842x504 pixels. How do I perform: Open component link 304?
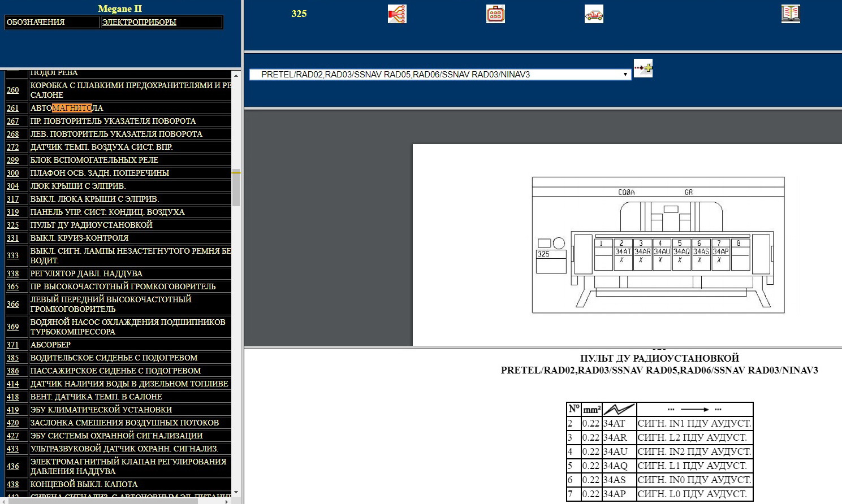(x=13, y=186)
